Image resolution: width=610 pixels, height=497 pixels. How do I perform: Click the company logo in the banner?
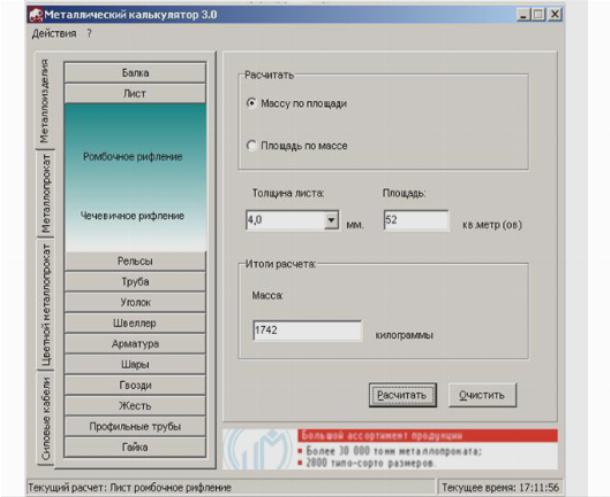(x=260, y=450)
